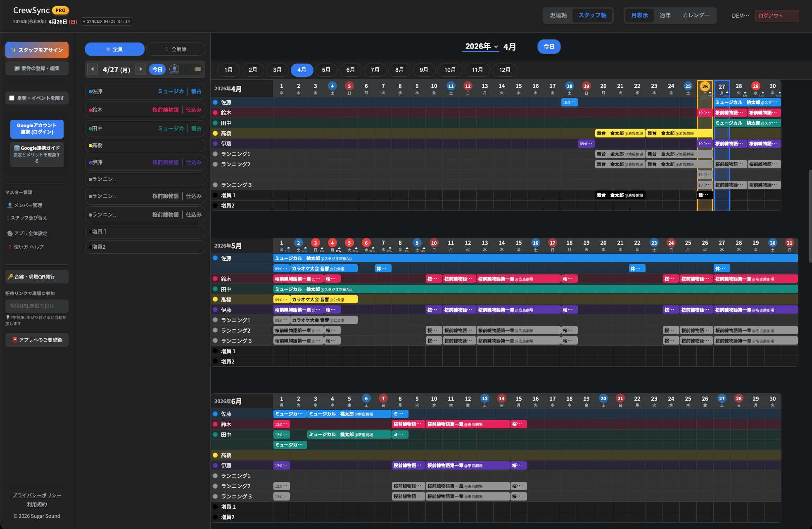Open 伊藤's 09:0… event on April 19
The height and width of the screenshot is (529, 812).
(586, 144)
